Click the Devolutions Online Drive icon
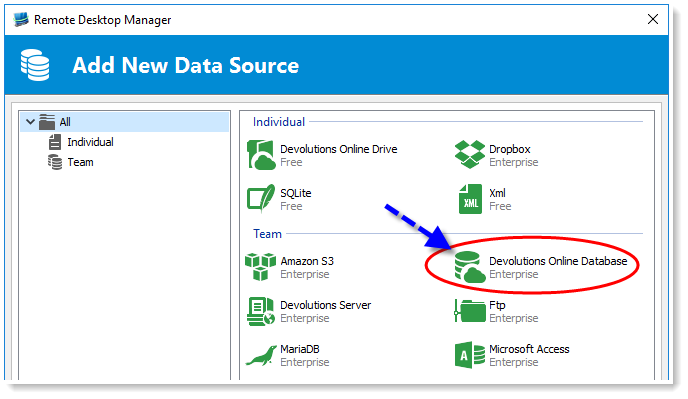 pos(261,155)
